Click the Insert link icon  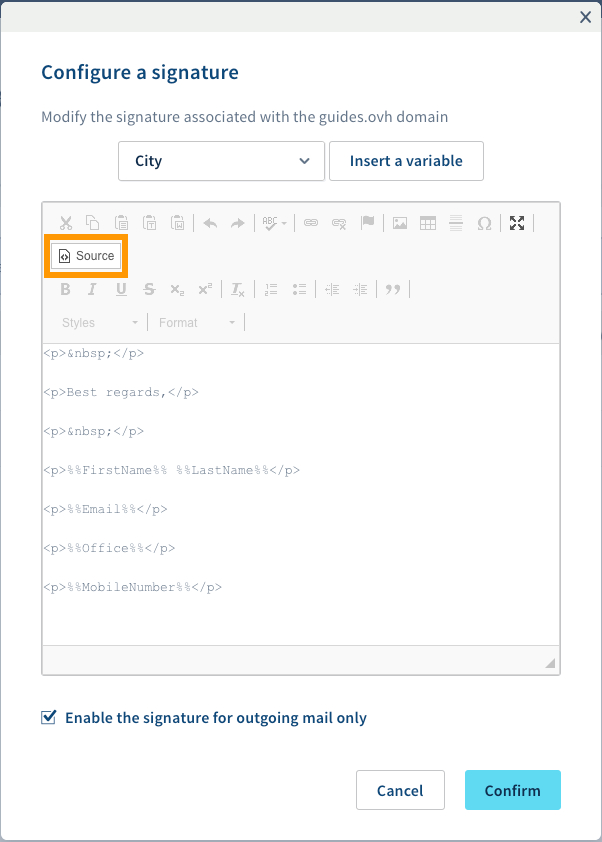click(311, 223)
